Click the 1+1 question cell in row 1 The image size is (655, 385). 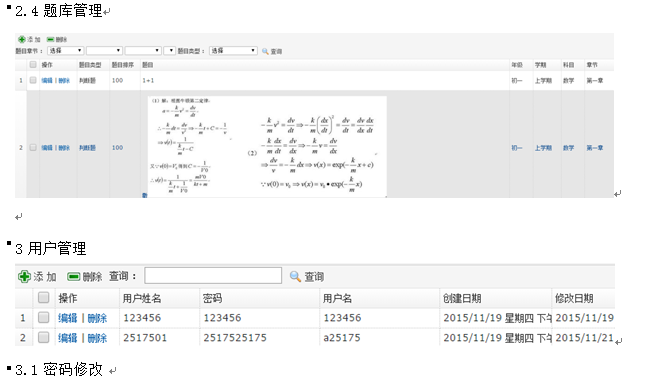[148, 80]
